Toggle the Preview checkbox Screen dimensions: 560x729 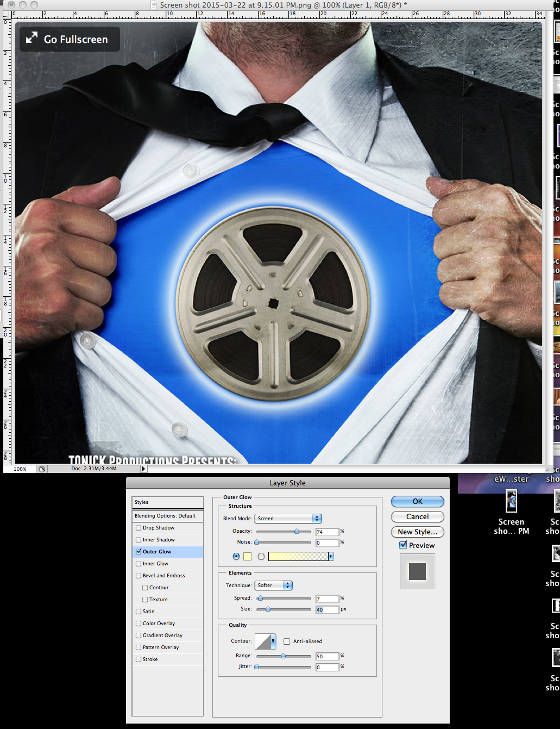[403, 545]
